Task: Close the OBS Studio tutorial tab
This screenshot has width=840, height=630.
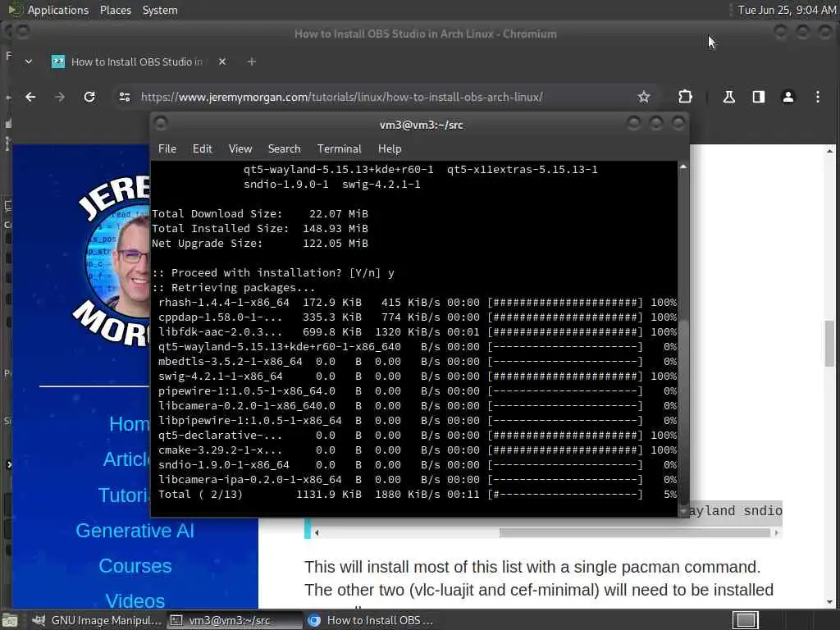Action: (x=222, y=62)
